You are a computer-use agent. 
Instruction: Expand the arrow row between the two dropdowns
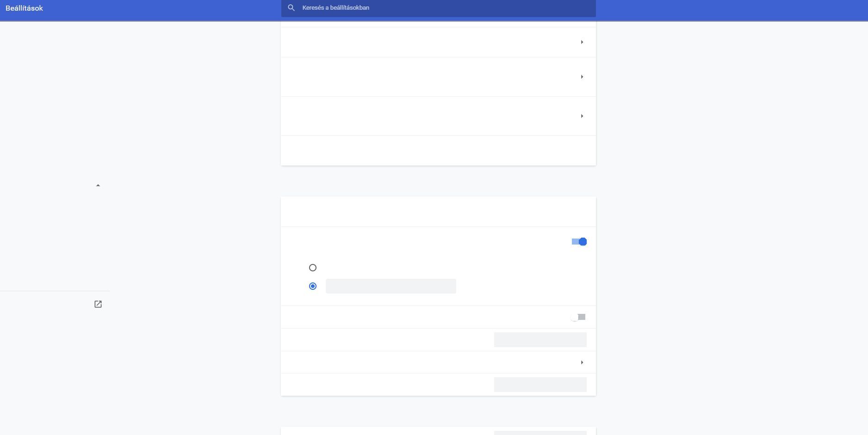click(x=438, y=362)
